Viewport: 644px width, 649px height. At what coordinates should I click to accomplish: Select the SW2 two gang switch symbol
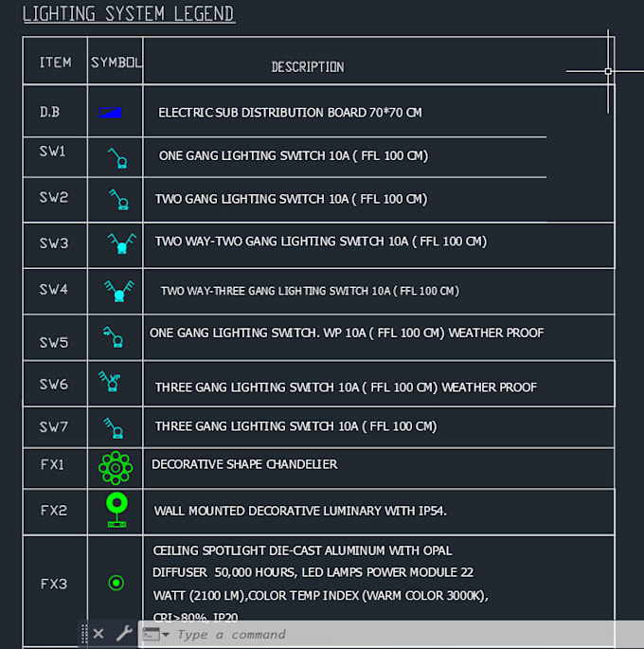coord(118,200)
